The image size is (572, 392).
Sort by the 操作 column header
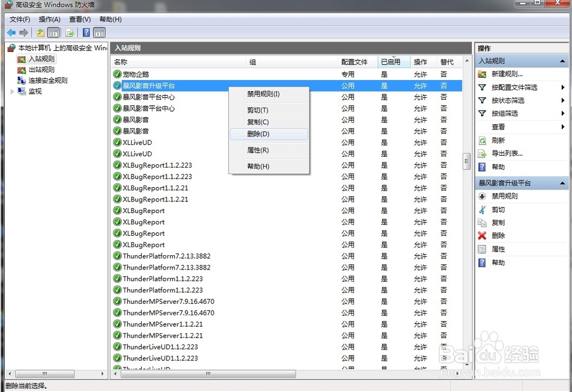[x=423, y=62]
